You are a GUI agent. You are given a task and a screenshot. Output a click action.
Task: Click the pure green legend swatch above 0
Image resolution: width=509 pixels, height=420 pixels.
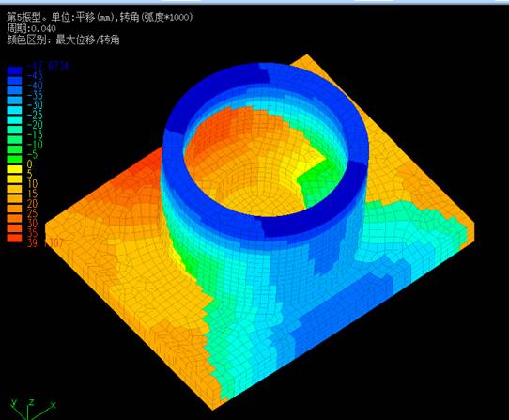pos(14,159)
